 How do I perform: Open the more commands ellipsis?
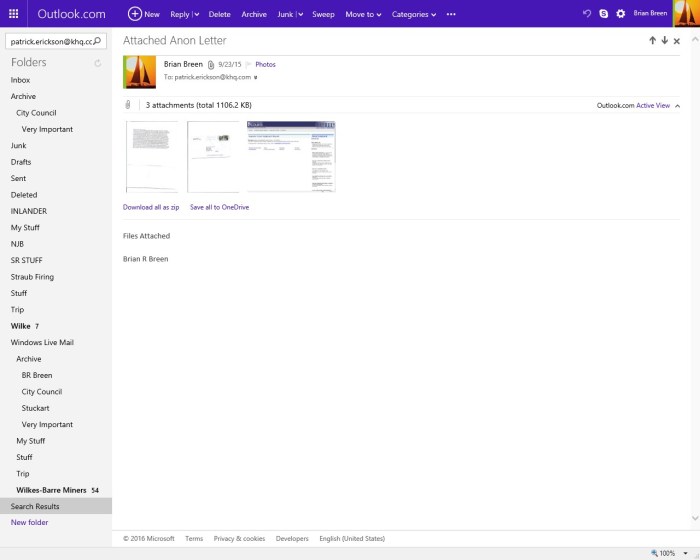(x=451, y=14)
